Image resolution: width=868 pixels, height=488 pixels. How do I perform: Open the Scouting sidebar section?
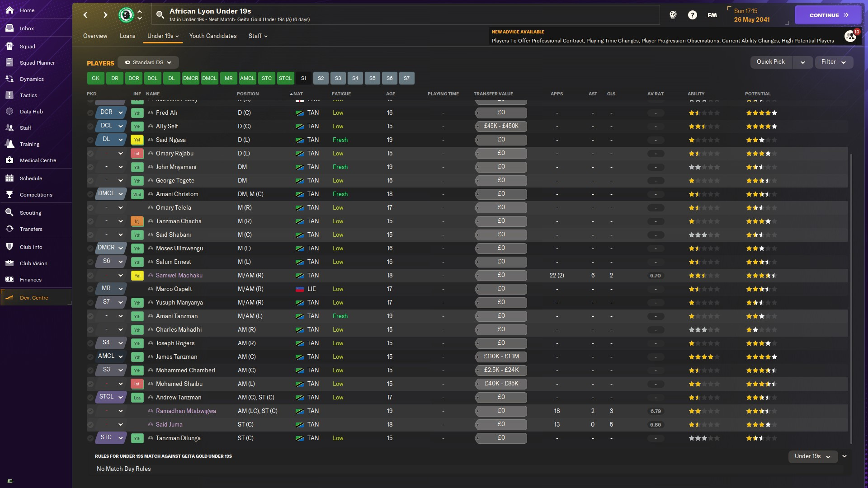point(30,213)
